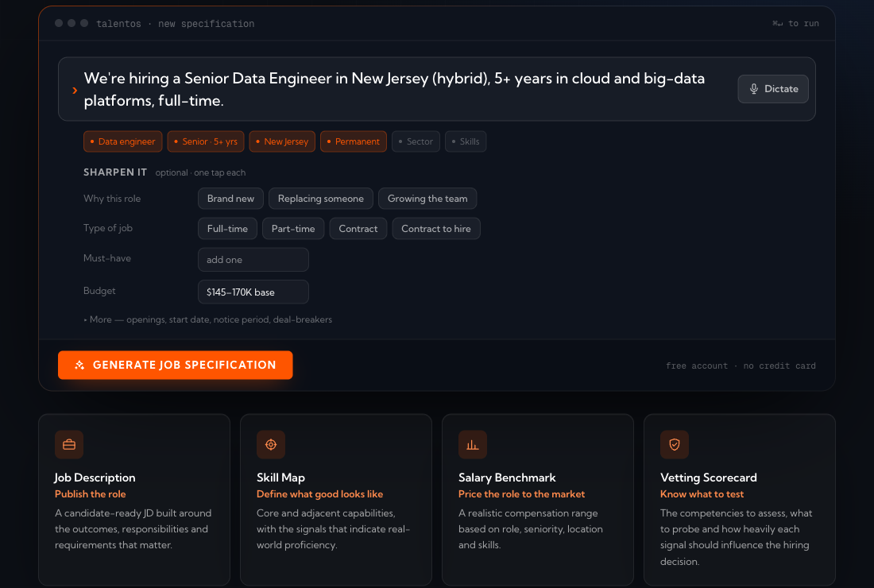Click Generate Job Specification button
This screenshot has width=874, height=588.
coord(175,365)
